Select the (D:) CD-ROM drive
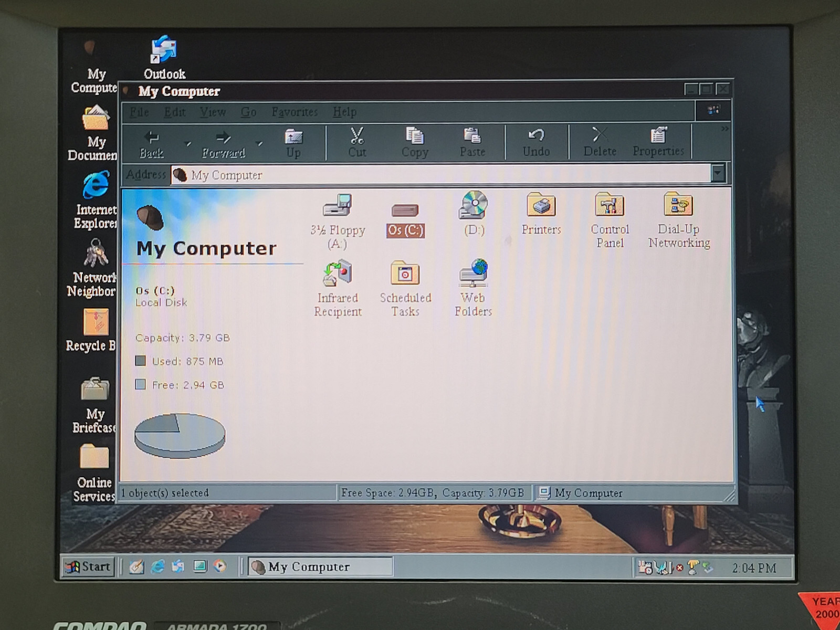The height and width of the screenshot is (630, 840). click(x=474, y=214)
